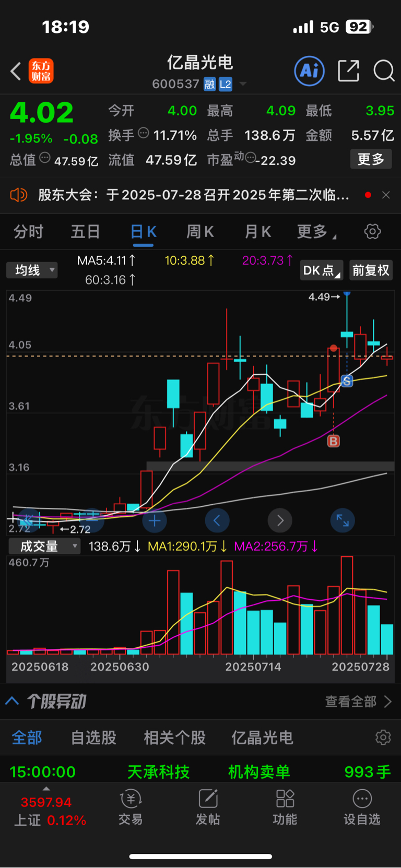Move chart right with arrow button
The height and width of the screenshot is (868, 401).
click(280, 520)
